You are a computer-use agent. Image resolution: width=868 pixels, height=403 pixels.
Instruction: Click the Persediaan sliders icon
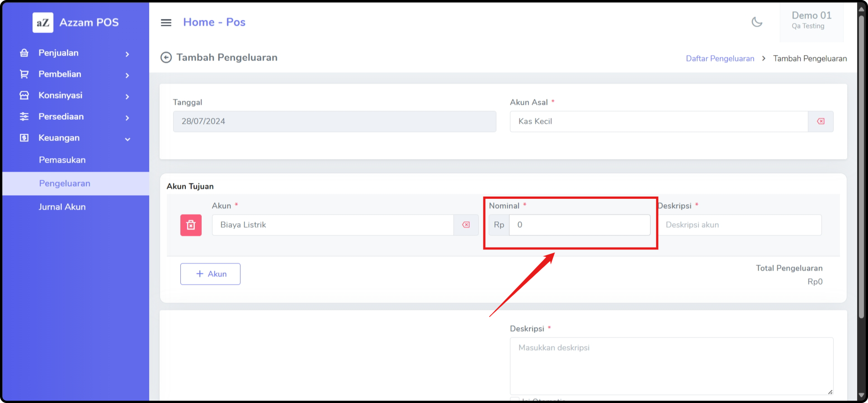point(24,117)
